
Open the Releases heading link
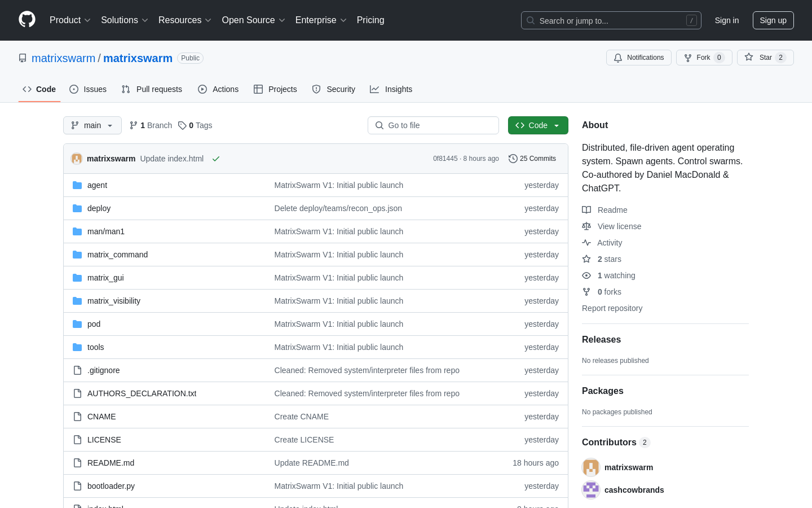tap(601, 340)
